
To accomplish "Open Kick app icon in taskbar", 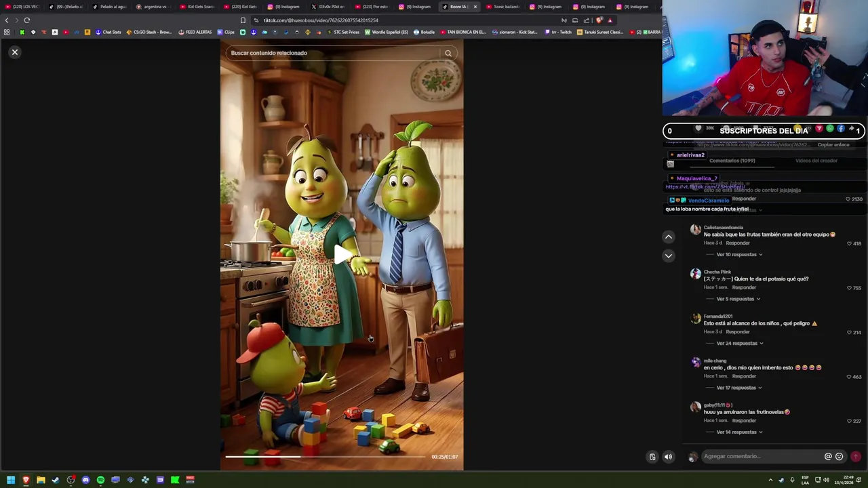I will (175, 480).
